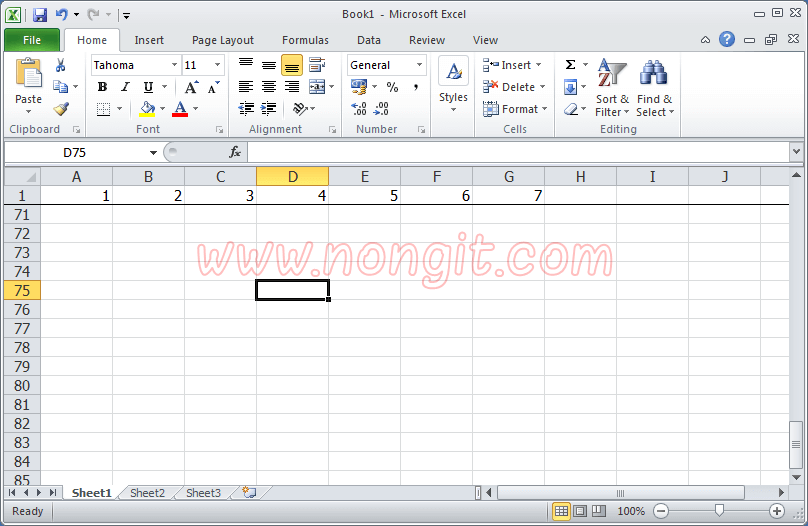Viewport: 808px width, 526px height.
Task: Switch to the Page Layout tab
Action: (223, 40)
